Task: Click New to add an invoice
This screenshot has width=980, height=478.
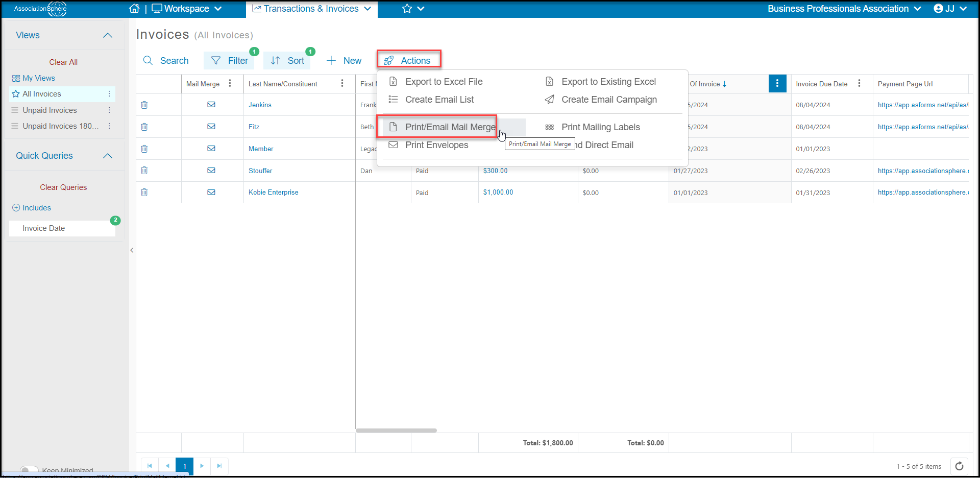Action: [x=344, y=61]
